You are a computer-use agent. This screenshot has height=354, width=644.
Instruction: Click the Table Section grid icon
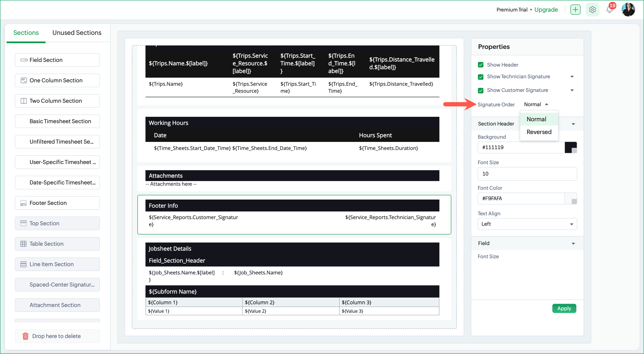point(23,244)
